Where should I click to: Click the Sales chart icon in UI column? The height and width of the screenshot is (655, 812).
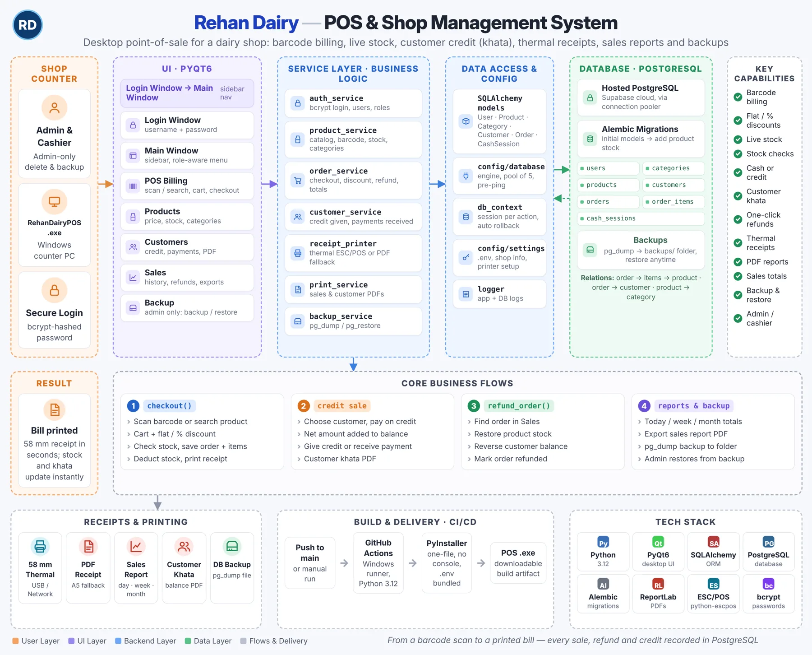(133, 278)
